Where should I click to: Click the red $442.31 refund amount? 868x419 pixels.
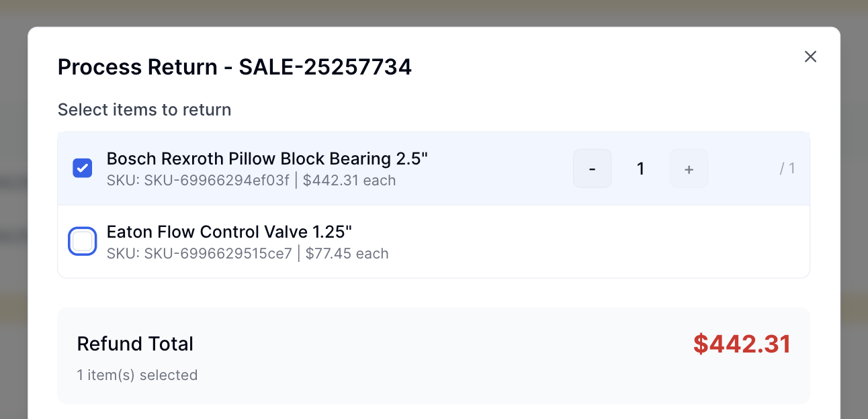pos(742,344)
